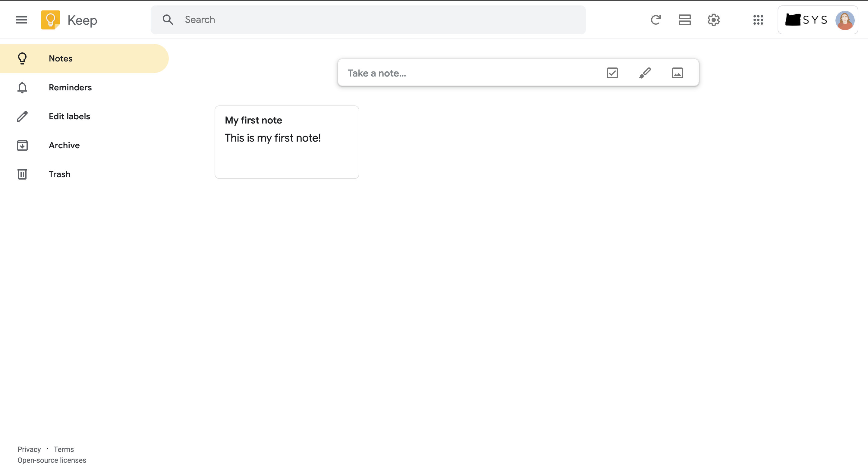Create a new checklist note
868x476 pixels.
[x=612, y=73]
